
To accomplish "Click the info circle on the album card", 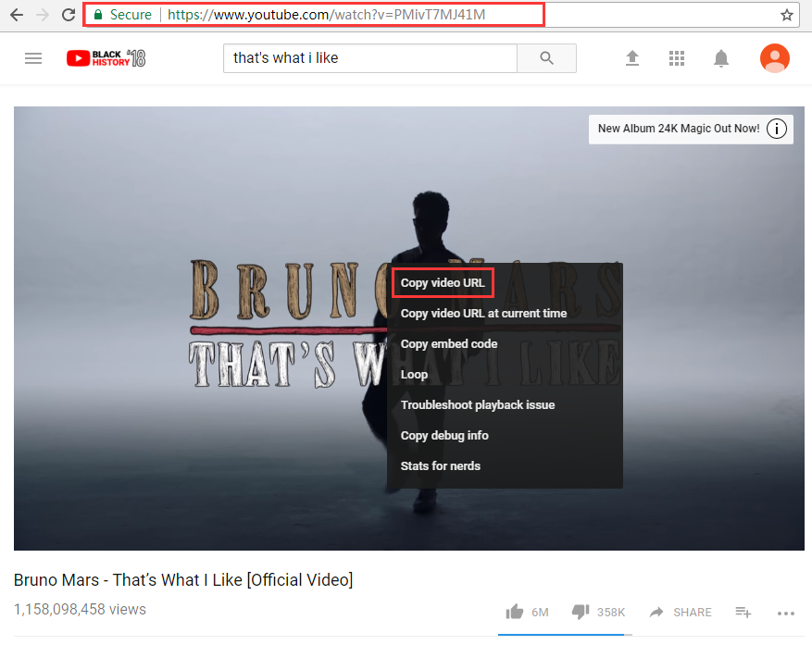I will pos(776,129).
